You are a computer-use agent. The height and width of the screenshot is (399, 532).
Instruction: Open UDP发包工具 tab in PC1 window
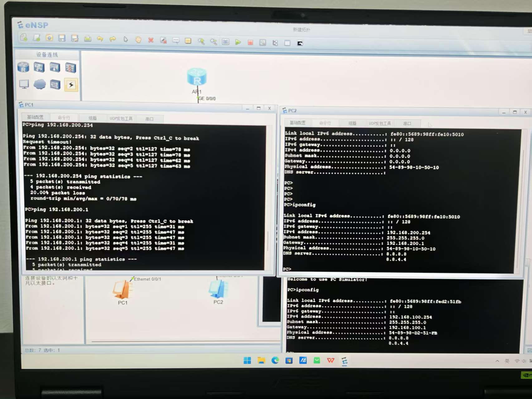pos(121,119)
